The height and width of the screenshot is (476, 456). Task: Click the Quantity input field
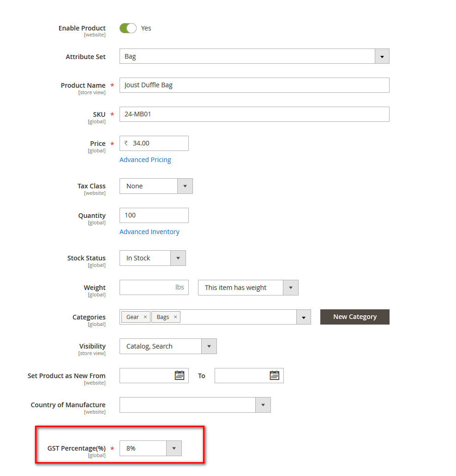tap(154, 215)
